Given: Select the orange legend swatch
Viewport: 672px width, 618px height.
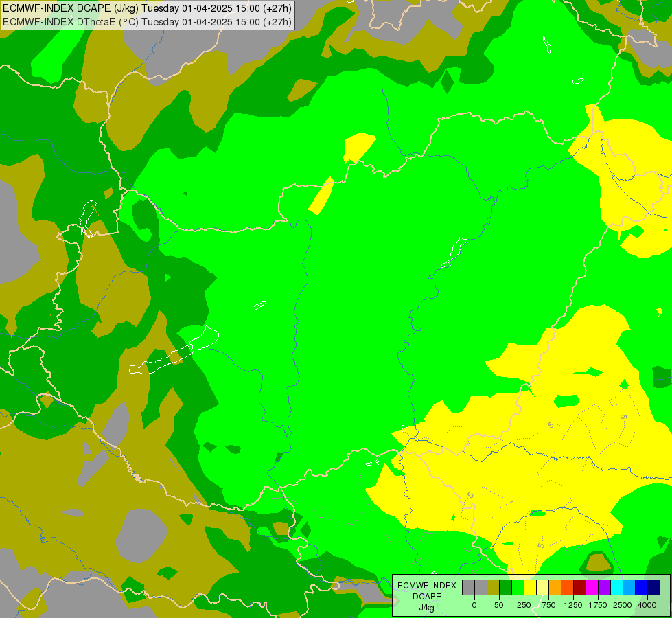Looking at the screenshot, I should 555,588.
